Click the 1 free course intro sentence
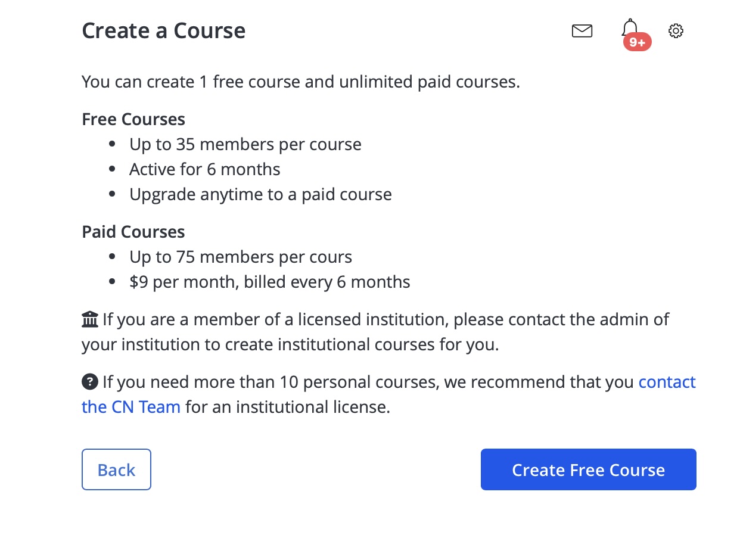Image resolution: width=740 pixels, height=560 pixels. point(301,82)
